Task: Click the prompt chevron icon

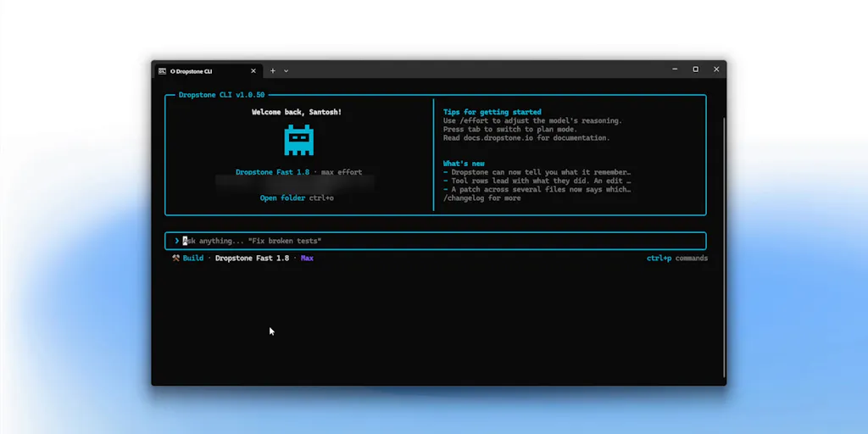Action: 176,241
